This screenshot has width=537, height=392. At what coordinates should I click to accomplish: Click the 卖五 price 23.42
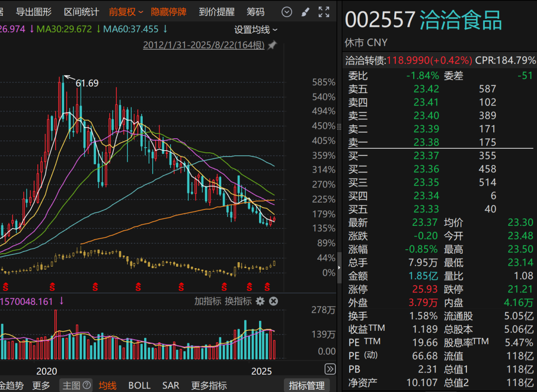point(426,89)
